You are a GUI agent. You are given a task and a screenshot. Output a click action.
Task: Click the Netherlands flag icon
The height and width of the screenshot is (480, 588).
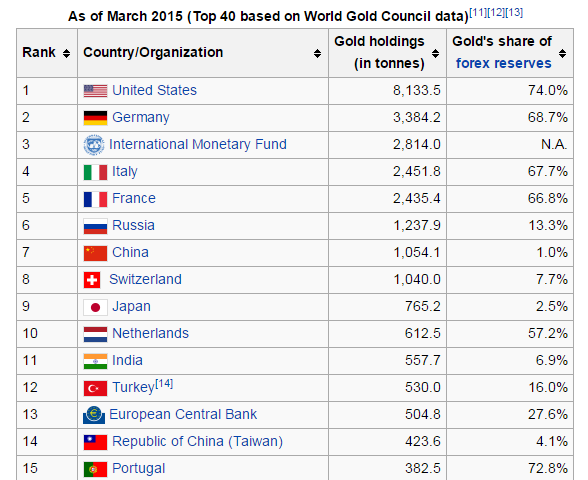(x=95, y=334)
